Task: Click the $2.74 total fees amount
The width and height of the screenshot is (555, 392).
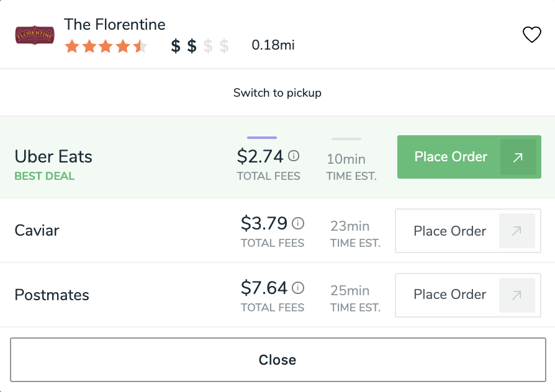Action: click(x=260, y=156)
